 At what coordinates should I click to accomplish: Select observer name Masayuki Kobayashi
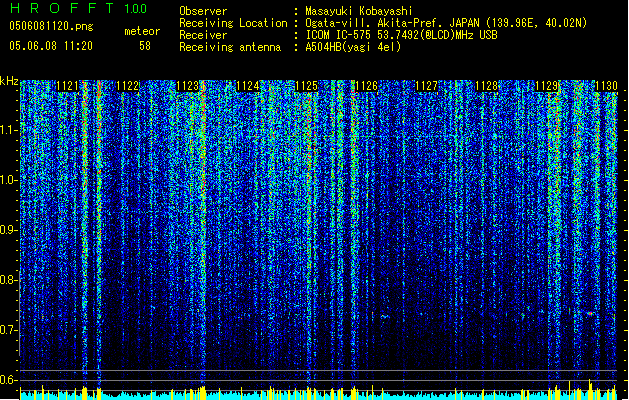point(359,11)
